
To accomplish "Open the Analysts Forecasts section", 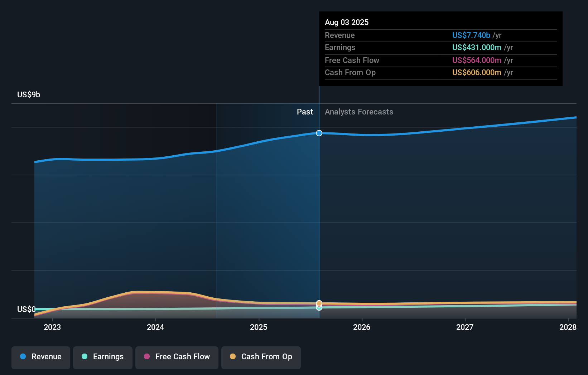I will click(x=359, y=112).
